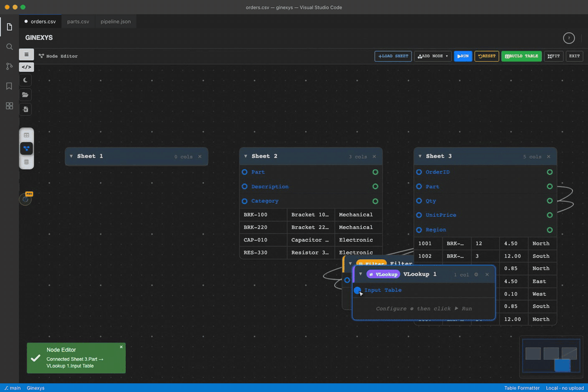Click Sheet 3 Qty output port
588x392 pixels.
(549, 201)
